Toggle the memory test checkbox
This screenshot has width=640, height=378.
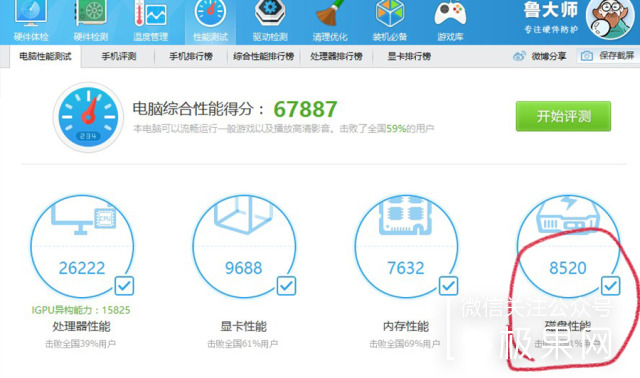pyautogui.click(x=448, y=286)
